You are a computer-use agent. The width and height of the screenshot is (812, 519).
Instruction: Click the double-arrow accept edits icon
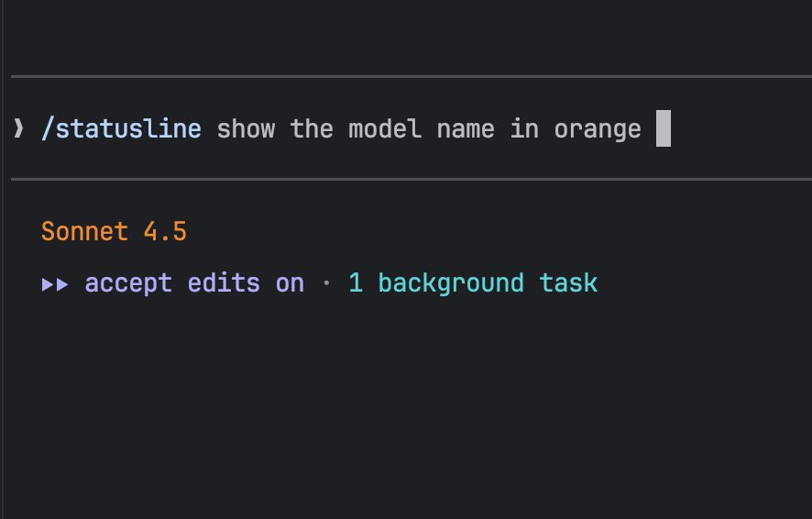pyautogui.click(x=55, y=284)
